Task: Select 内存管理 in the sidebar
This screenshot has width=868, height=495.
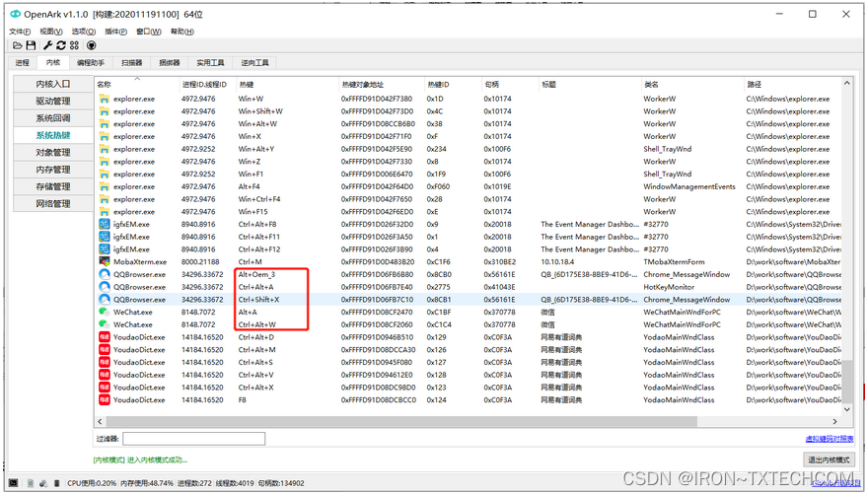Action: pyautogui.click(x=53, y=170)
